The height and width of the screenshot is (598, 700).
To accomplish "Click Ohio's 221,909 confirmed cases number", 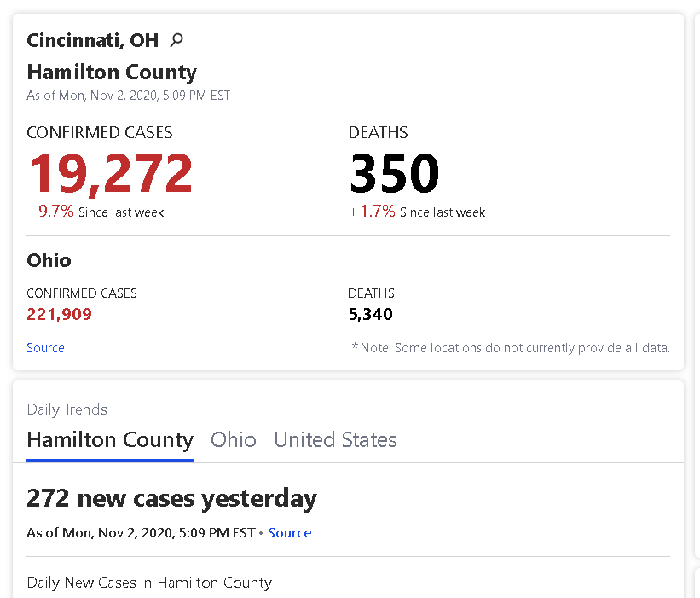I will pos(59,314).
